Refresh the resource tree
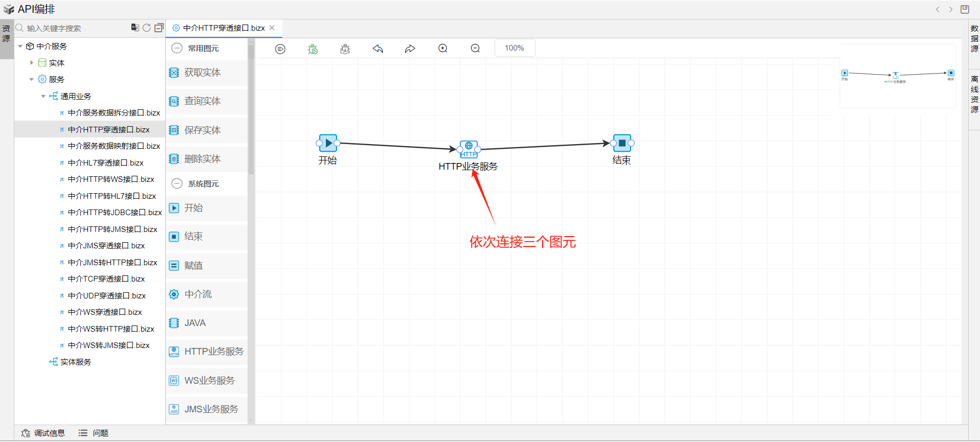Viewport: 980px width, 442px height. point(147,28)
